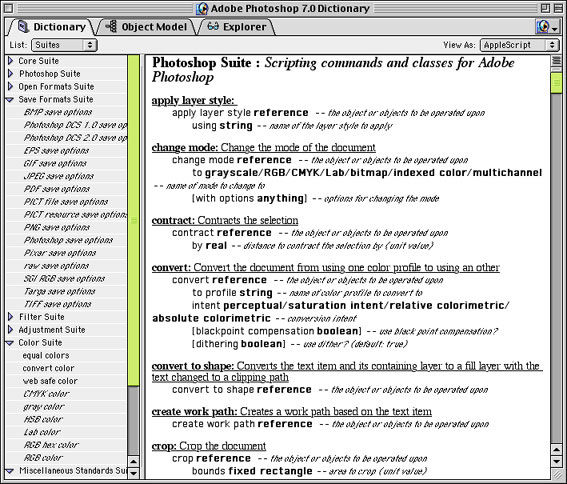Open the Explorer tab
Image resolution: width=567 pixels, height=484 pixels.
(x=237, y=27)
